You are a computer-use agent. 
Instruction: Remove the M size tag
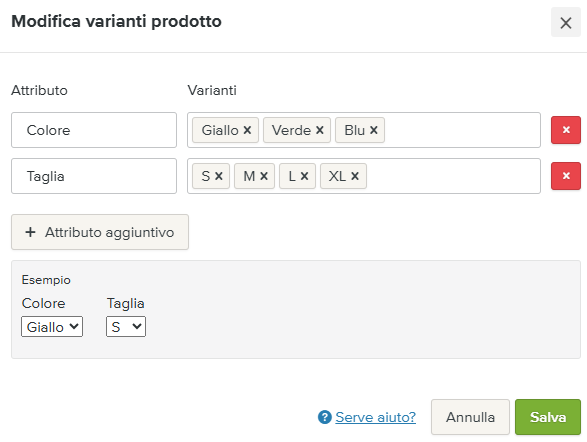point(264,176)
